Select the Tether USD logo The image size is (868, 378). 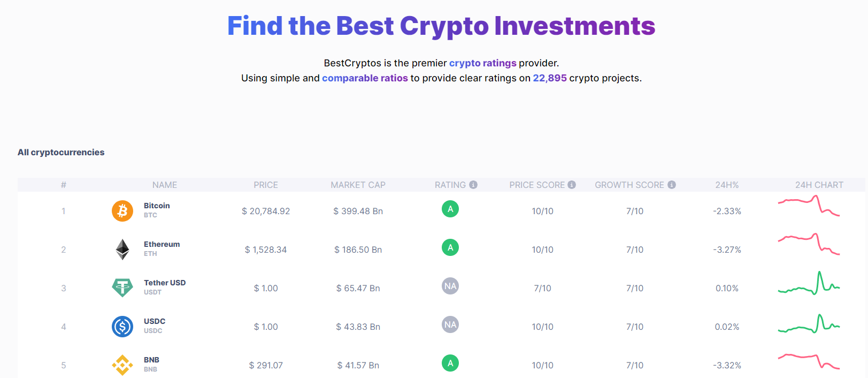tap(122, 288)
